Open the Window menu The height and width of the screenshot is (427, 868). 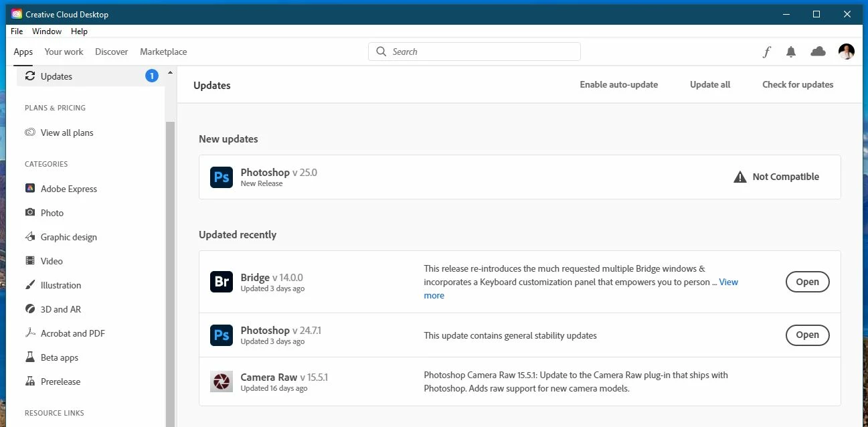click(x=47, y=31)
